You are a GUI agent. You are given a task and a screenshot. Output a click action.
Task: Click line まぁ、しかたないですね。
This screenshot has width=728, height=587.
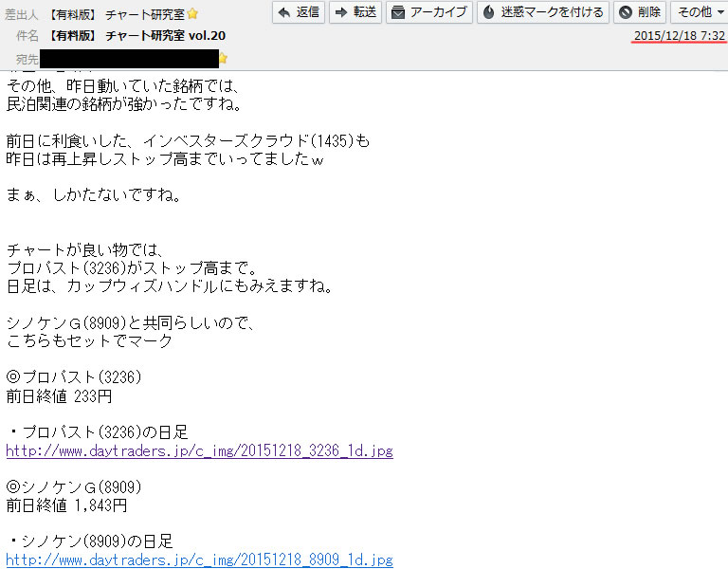pos(93,194)
